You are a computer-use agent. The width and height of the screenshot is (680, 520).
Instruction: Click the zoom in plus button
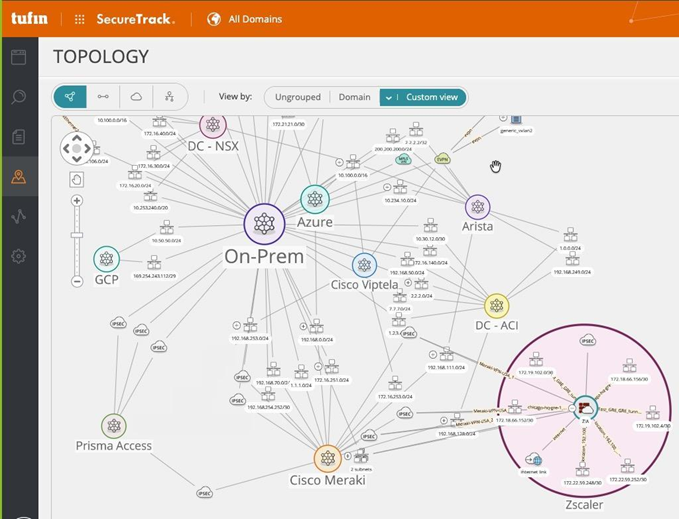(77, 201)
